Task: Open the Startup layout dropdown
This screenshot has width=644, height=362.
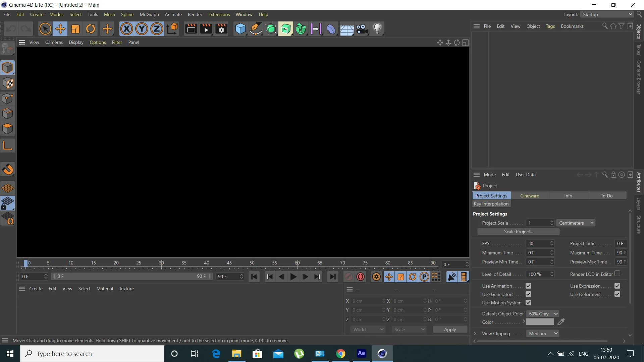Action: coord(607,14)
